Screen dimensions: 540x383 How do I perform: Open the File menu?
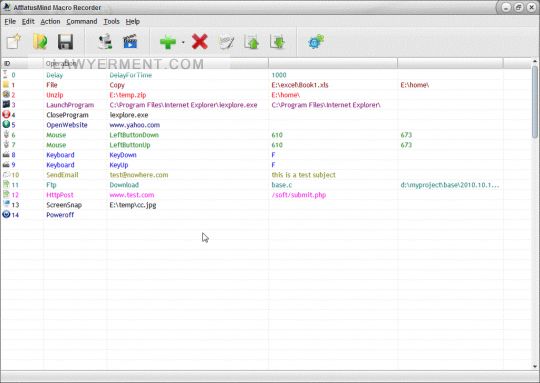click(x=10, y=21)
